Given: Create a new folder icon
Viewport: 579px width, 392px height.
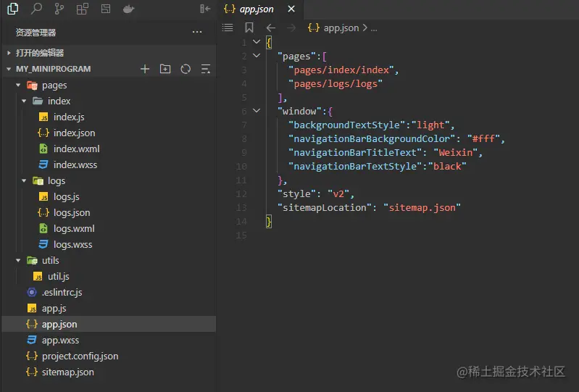Looking at the screenshot, I should (x=165, y=69).
